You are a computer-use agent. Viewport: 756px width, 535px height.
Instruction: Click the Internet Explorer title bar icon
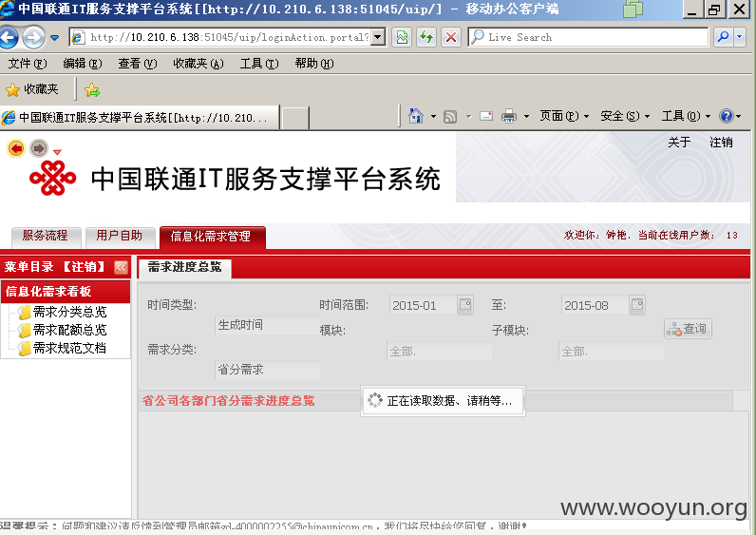(x=7, y=9)
